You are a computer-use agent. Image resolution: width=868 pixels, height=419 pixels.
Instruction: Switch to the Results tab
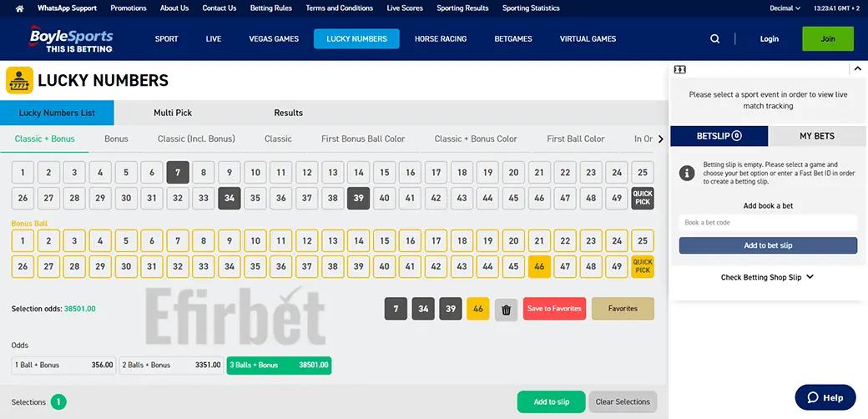click(289, 113)
